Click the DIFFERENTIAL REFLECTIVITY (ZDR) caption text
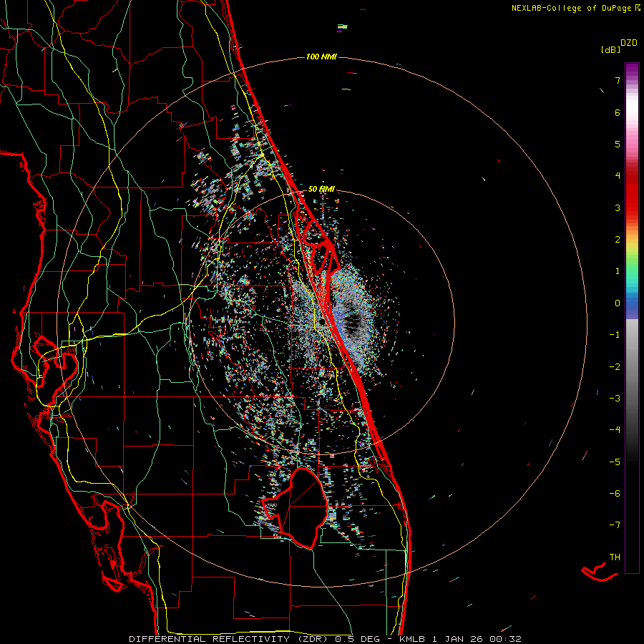Image resolution: width=644 pixels, height=644 pixels. [x=230, y=639]
